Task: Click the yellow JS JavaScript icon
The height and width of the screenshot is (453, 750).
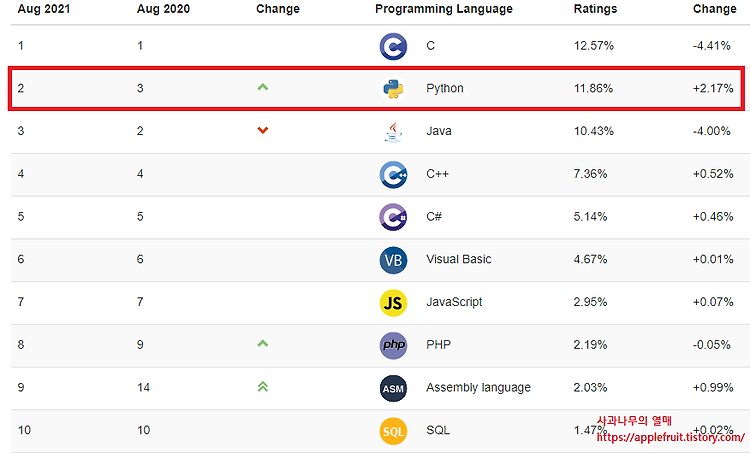Action: 393,303
